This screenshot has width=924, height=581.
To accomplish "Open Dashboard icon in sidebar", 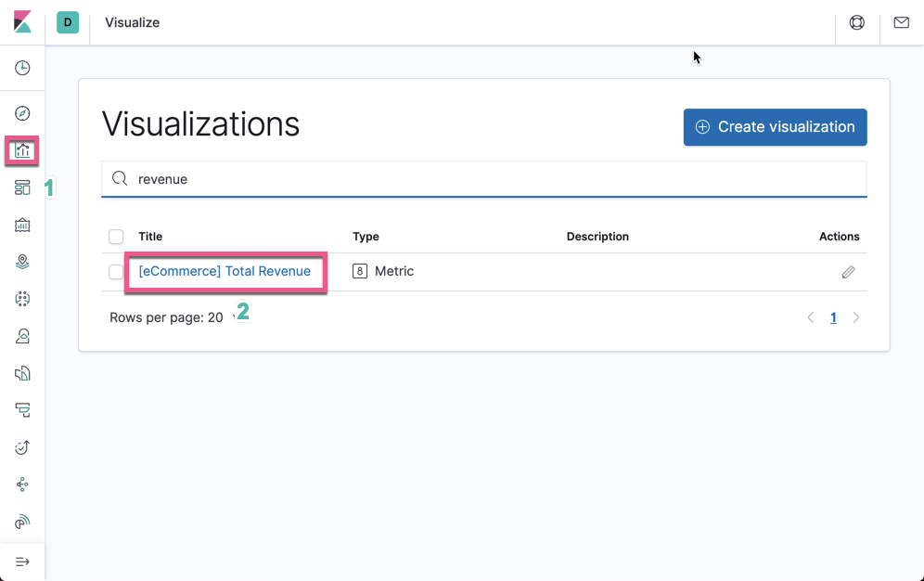I will coord(22,188).
